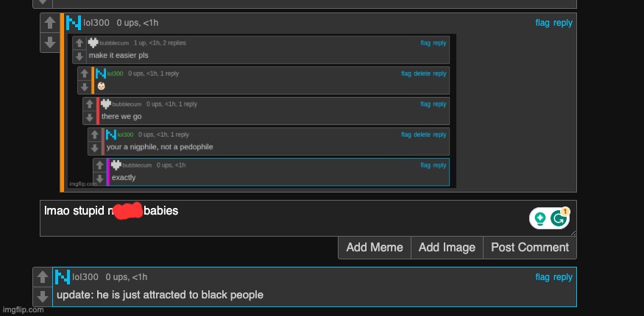
Task: Click lol300's avatar icon on the top comment
Action: (x=74, y=24)
